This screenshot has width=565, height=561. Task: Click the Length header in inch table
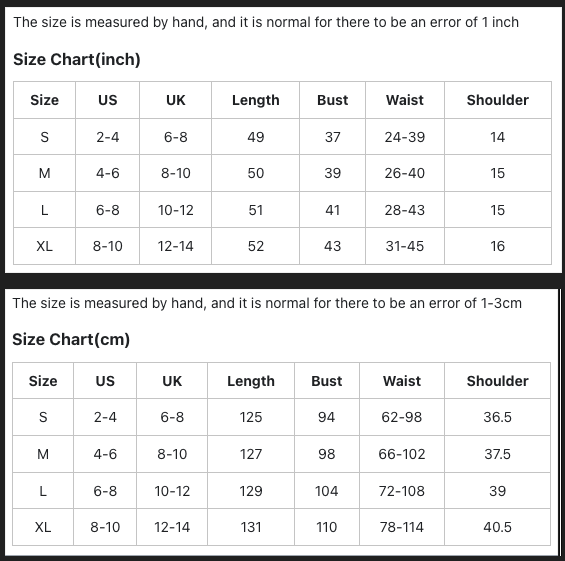point(255,100)
